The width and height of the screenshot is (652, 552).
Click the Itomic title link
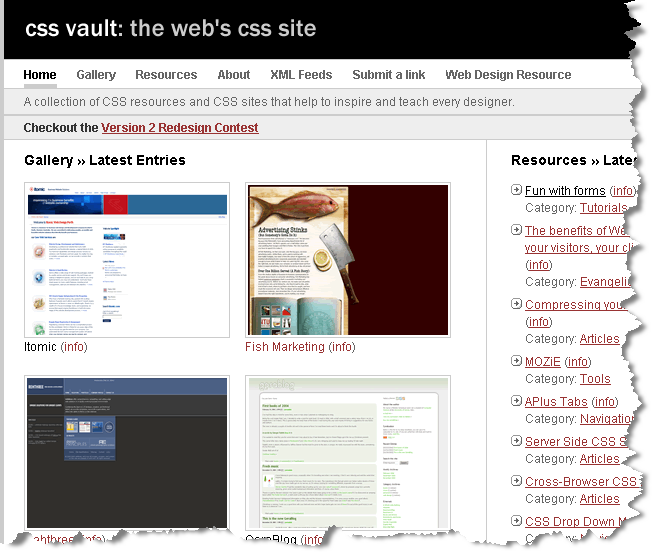[x=40, y=347]
